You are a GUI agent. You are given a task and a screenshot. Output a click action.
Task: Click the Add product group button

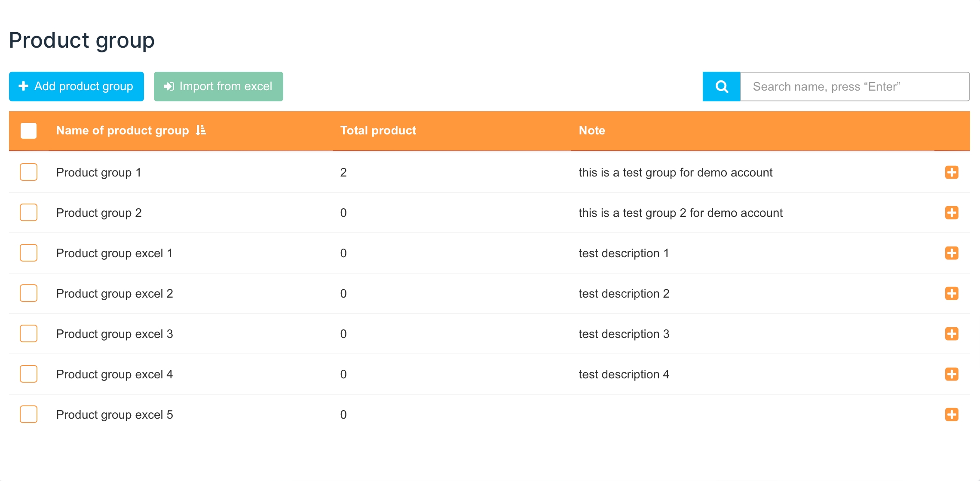coord(77,86)
